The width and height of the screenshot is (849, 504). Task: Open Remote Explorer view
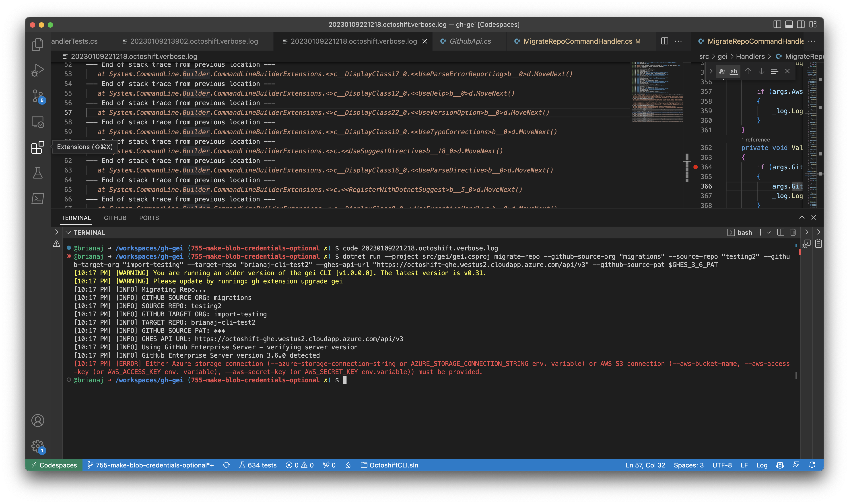37,122
